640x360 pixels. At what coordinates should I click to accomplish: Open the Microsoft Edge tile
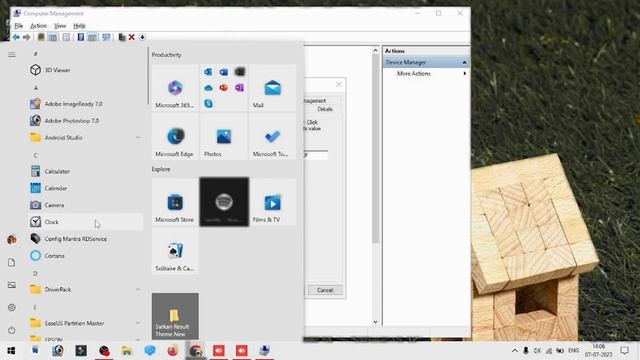tap(175, 136)
